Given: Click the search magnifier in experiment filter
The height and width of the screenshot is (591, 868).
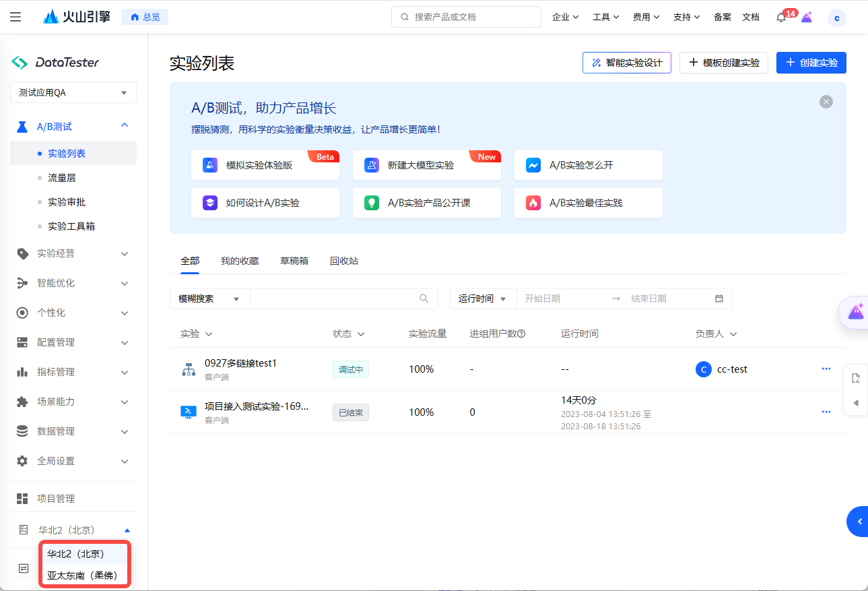Looking at the screenshot, I should tap(424, 299).
